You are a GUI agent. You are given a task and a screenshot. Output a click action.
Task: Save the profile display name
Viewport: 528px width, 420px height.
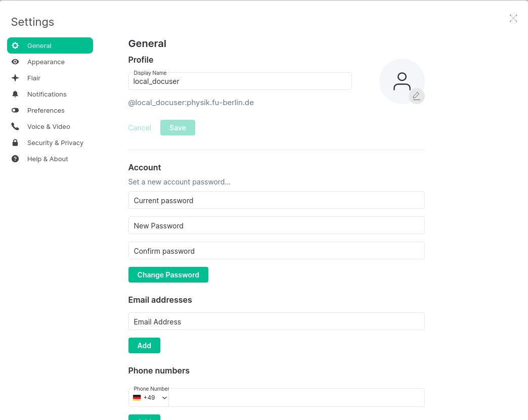coord(178,128)
